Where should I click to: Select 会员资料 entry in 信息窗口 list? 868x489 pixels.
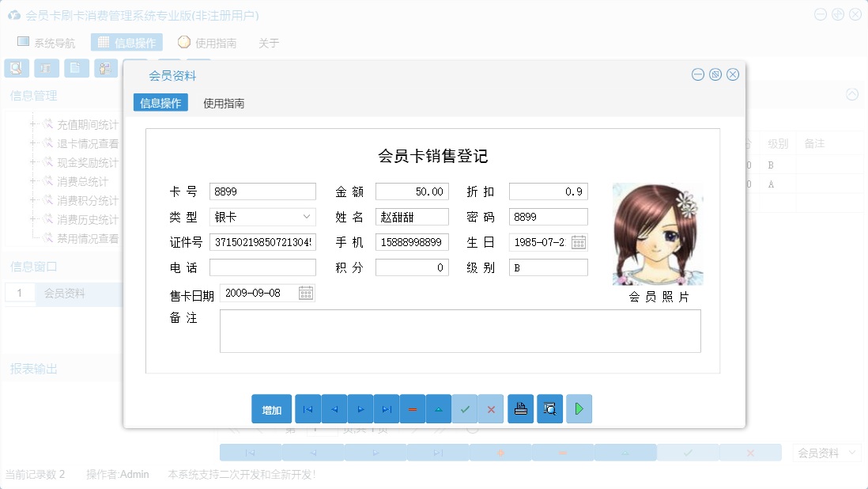(x=64, y=293)
